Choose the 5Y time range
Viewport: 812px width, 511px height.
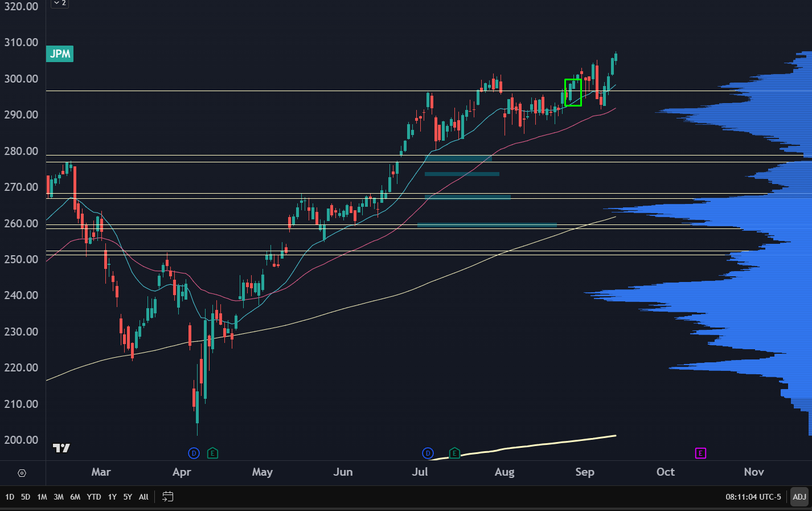pyautogui.click(x=128, y=497)
